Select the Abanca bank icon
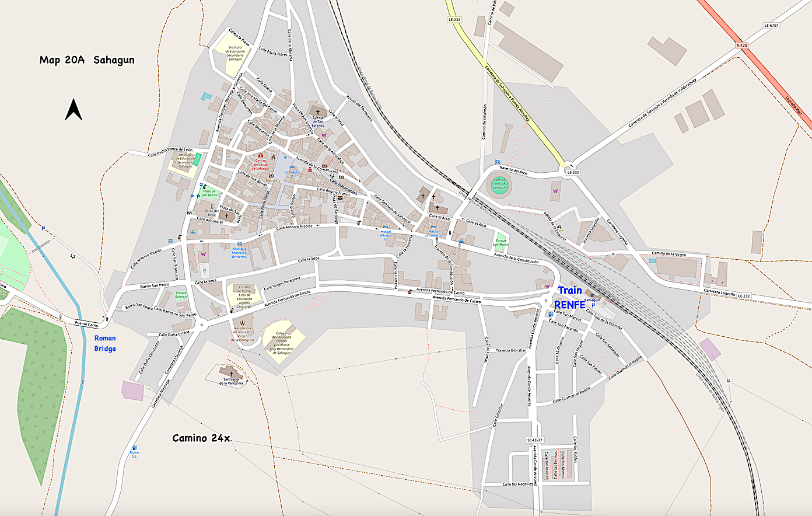Viewport: 812px width, 516px height. click(271, 176)
